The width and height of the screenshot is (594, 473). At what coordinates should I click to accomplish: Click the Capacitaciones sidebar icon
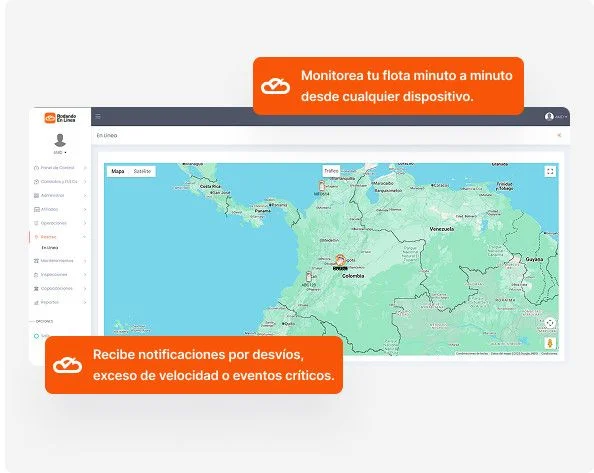36,289
